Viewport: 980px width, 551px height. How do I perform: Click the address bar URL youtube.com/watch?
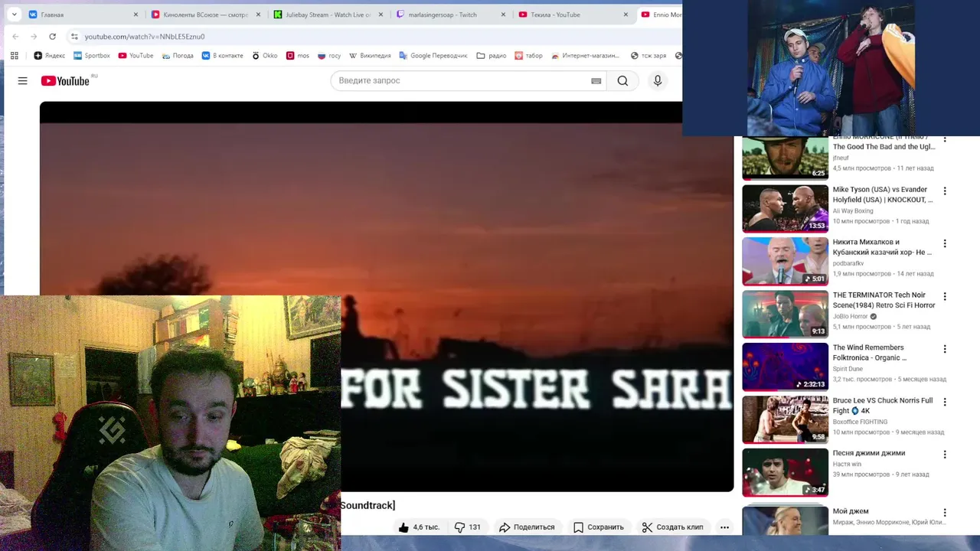[145, 37]
